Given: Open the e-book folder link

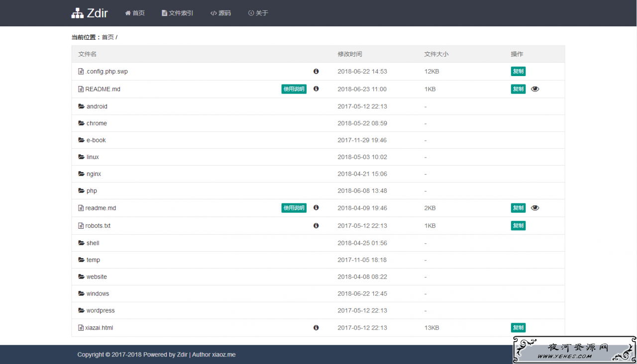Looking at the screenshot, I should tap(96, 140).
